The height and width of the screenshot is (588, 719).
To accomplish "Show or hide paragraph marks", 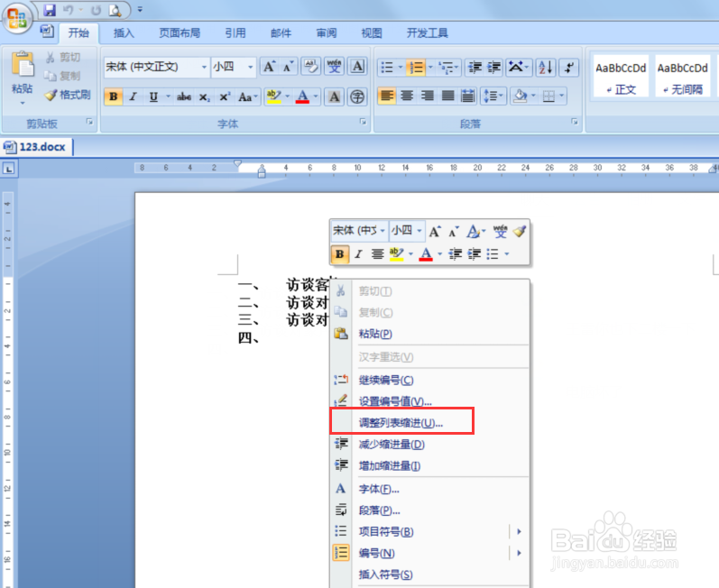I will 569,68.
